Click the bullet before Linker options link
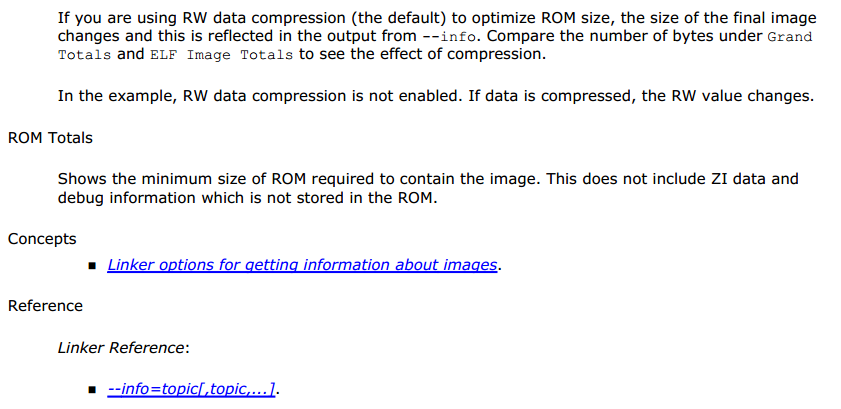This screenshot has height=409, width=841. click(x=92, y=266)
